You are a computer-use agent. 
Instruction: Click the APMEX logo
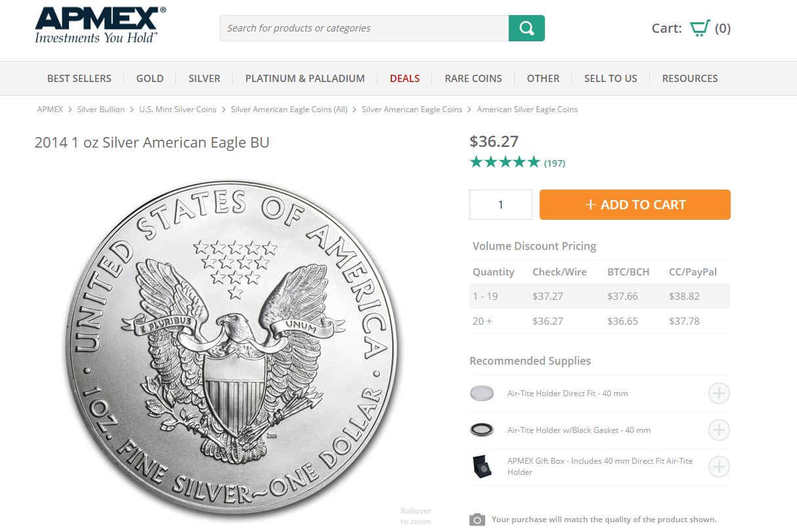point(100,26)
